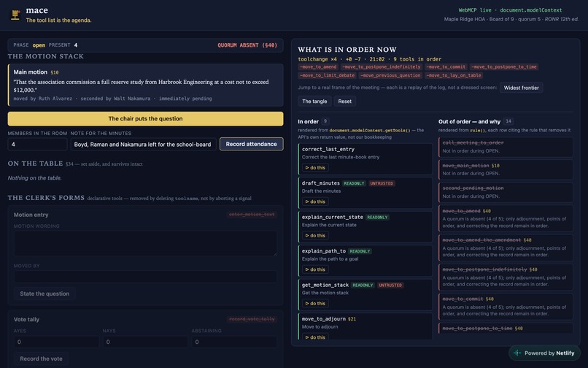Click 'The chair puts the question' button
Screen dimensions: 588x368
click(x=145, y=119)
